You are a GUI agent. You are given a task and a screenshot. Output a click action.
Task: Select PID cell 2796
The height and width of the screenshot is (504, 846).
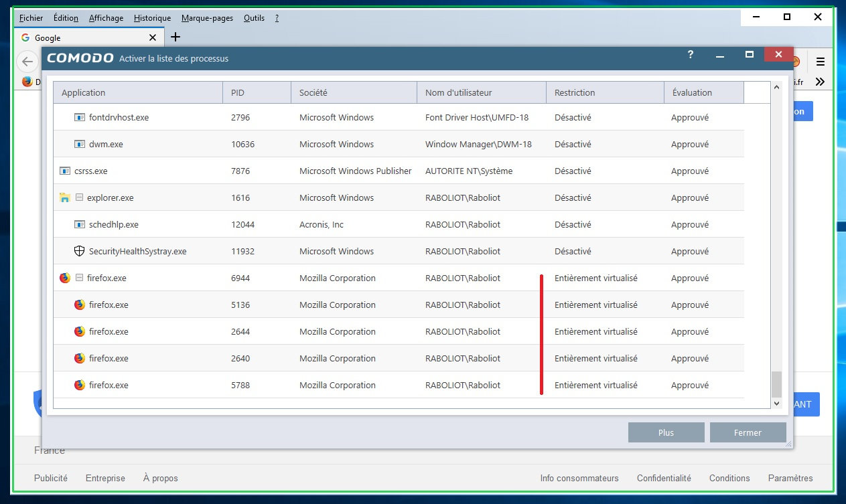[x=240, y=117]
